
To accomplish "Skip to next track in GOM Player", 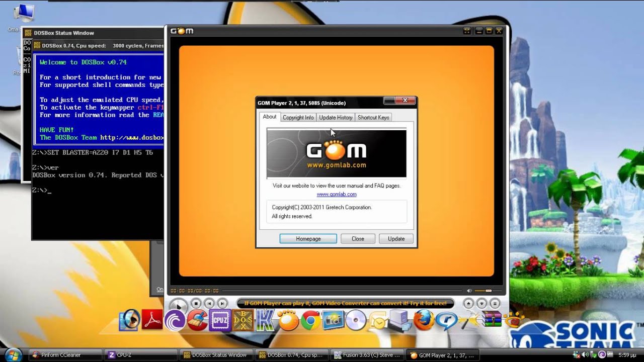I will pos(222,303).
